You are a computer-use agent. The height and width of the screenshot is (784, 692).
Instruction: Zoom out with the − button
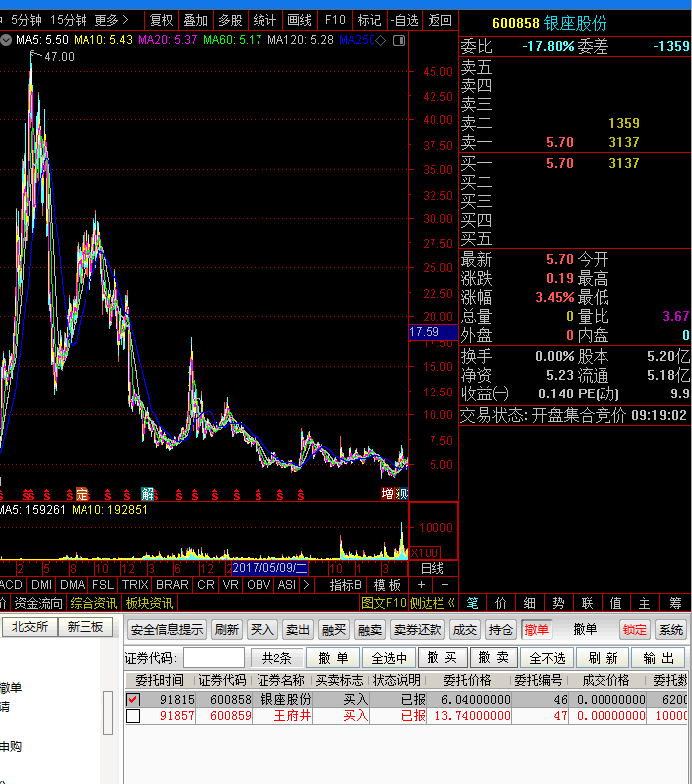(445, 585)
